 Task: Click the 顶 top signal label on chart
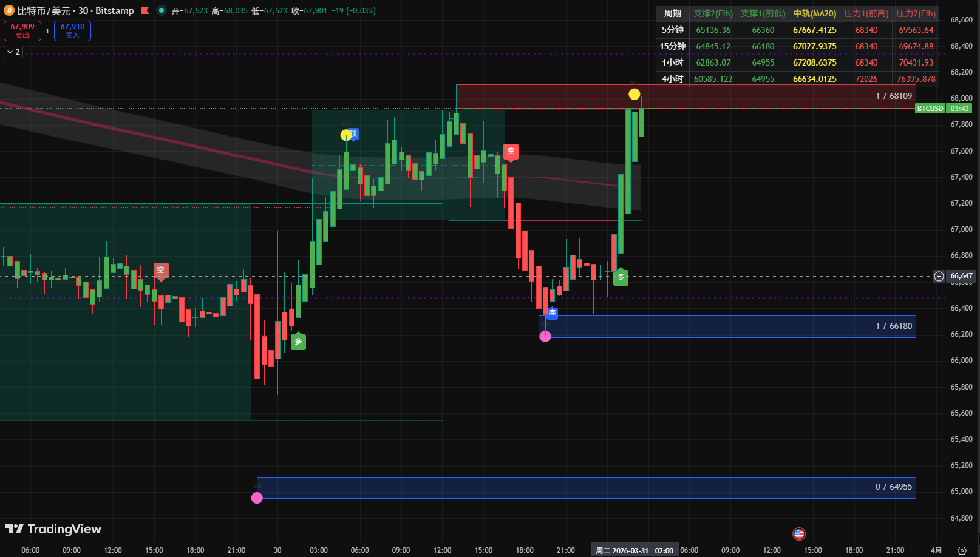point(353,133)
